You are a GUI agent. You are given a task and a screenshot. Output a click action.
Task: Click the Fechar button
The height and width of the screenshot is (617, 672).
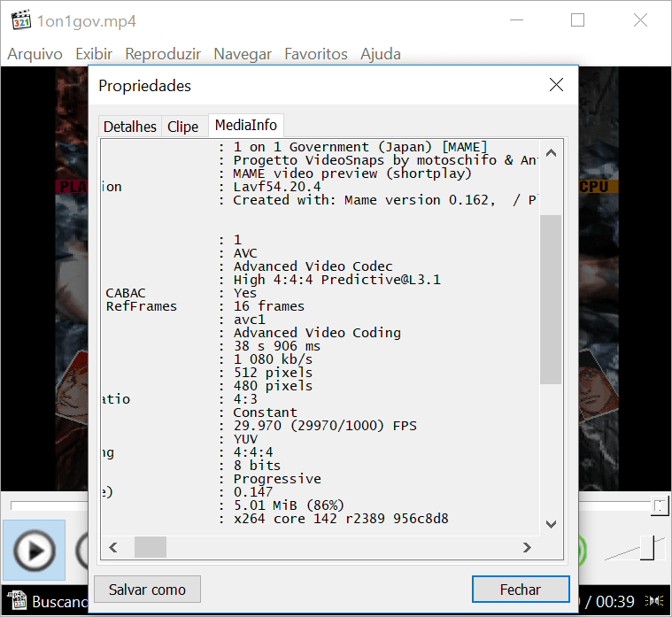pyautogui.click(x=520, y=590)
